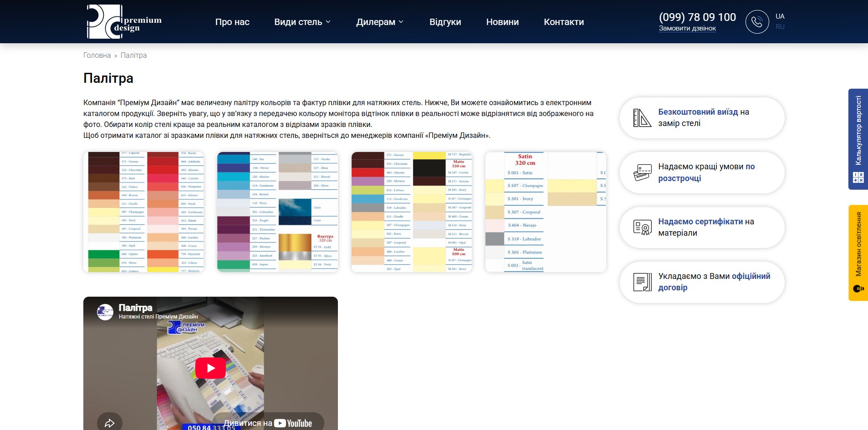Open the Надаємо сертифікати link
868x430 pixels.
pyautogui.click(x=700, y=222)
